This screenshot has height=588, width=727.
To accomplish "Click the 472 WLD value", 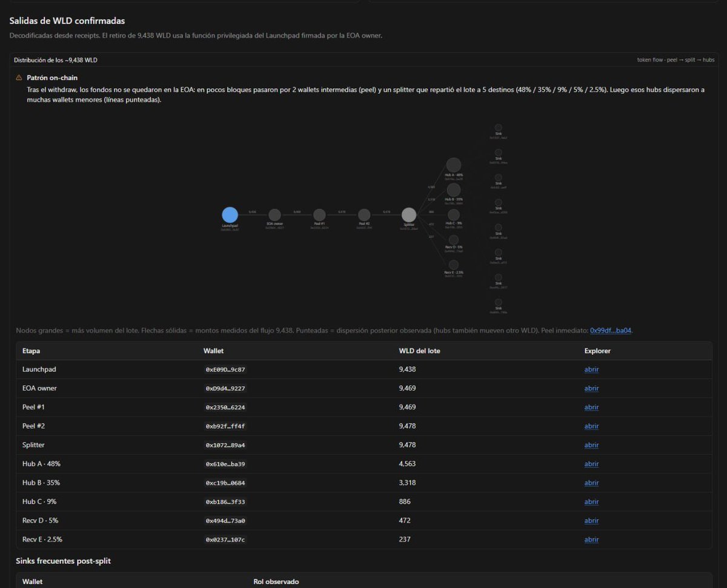I will coord(405,521).
